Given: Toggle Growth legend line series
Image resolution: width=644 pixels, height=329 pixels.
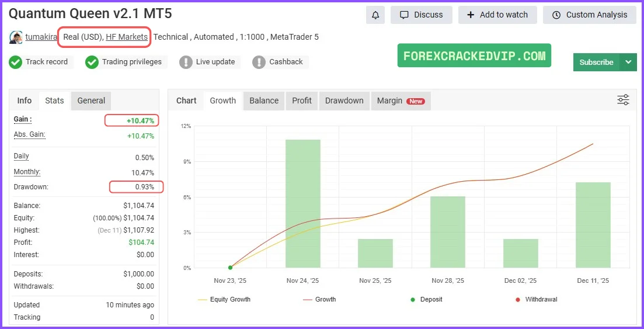Looking at the screenshot, I should tap(319, 299).
